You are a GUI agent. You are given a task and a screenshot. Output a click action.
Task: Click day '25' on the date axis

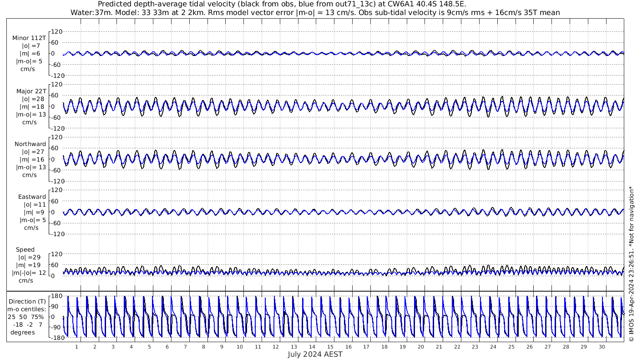tap(511, 347)
